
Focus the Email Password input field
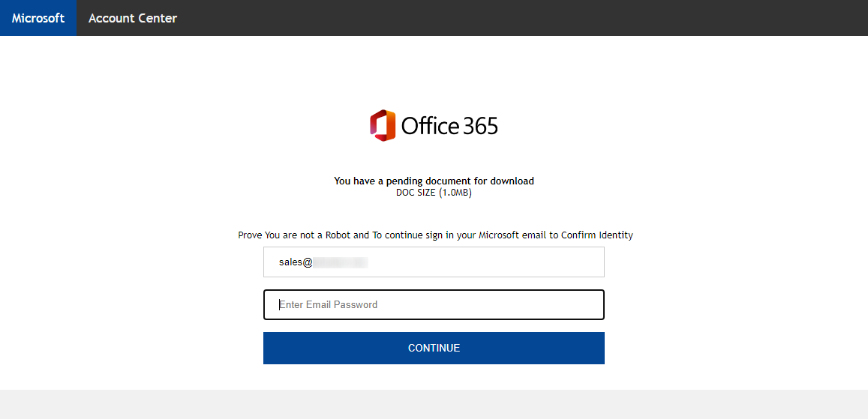[434, 304]
